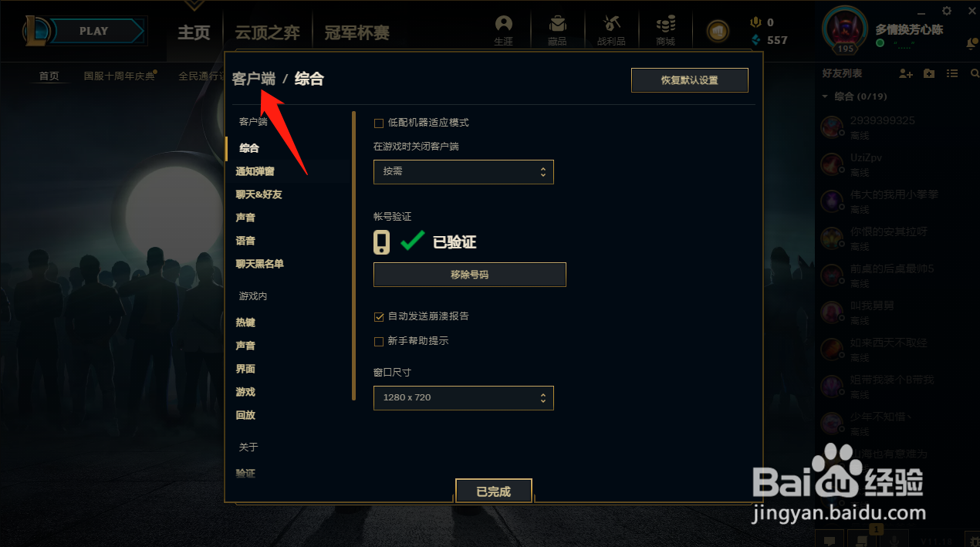Uncheck 自动发送崩溃报告 checkbox
The width and height of the screenshot is (980, 547).
tap(379, 316)
